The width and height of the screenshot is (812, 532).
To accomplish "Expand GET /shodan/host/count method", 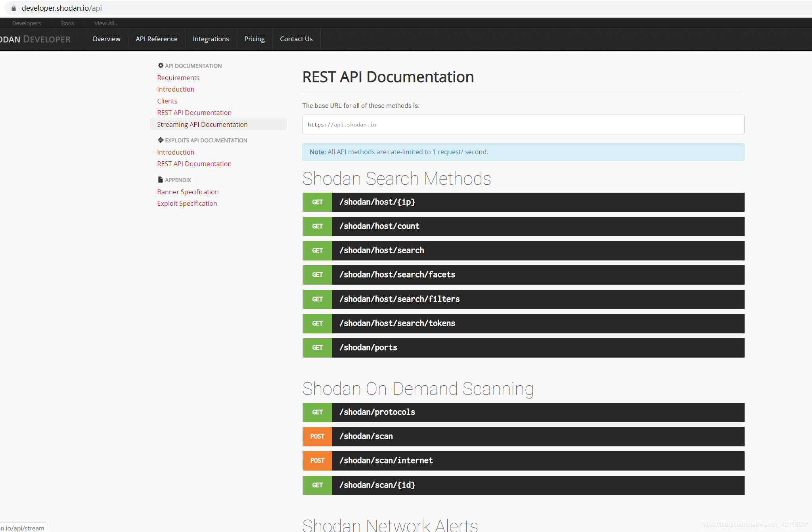I will (x=523, y=226).
